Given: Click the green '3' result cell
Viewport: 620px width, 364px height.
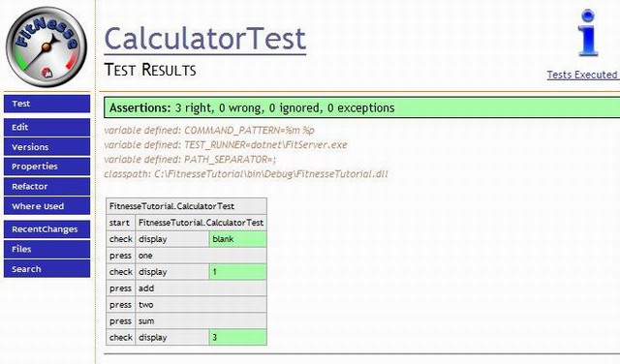Looking at the screenshot, I should click(237, 338).
